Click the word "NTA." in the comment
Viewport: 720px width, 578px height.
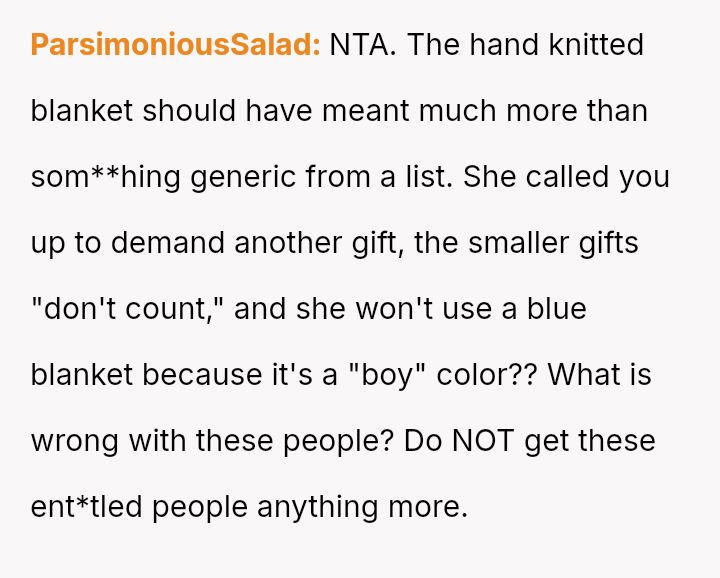[x=363, y=45]
